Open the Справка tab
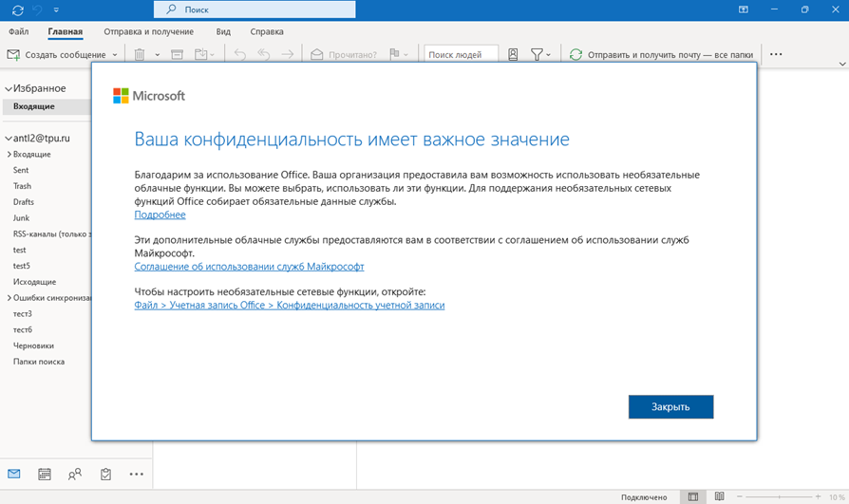Viewport: 849px width, 504px height. click(267, 31)
